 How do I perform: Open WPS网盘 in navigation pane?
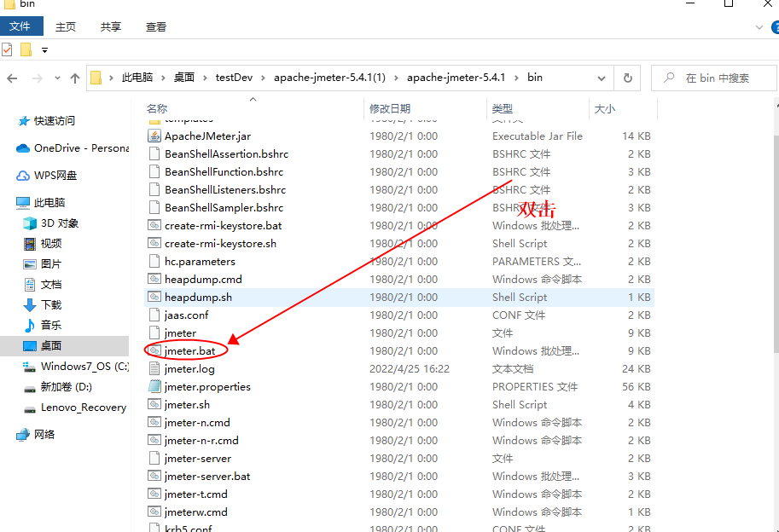[x=47, y=175]
